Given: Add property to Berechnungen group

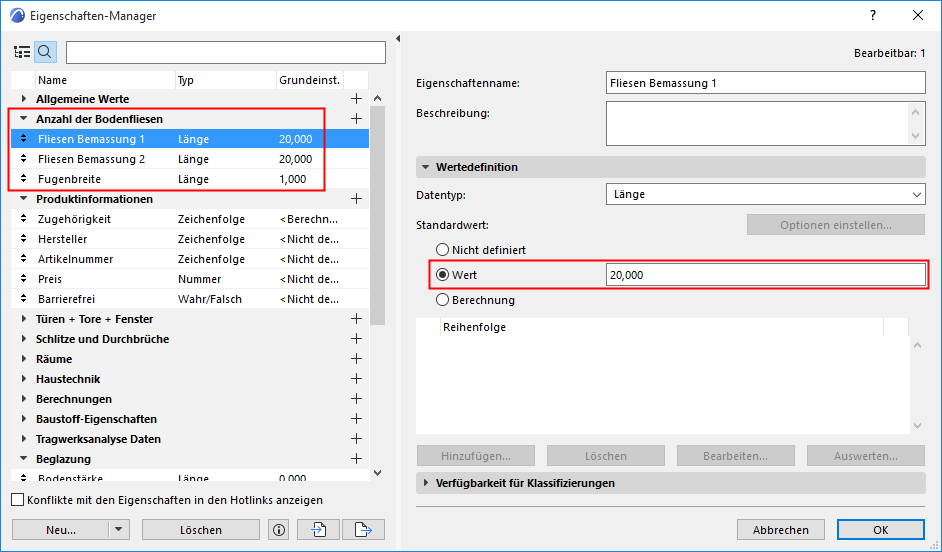Looking at the screenshot, I should pos(356,399).
